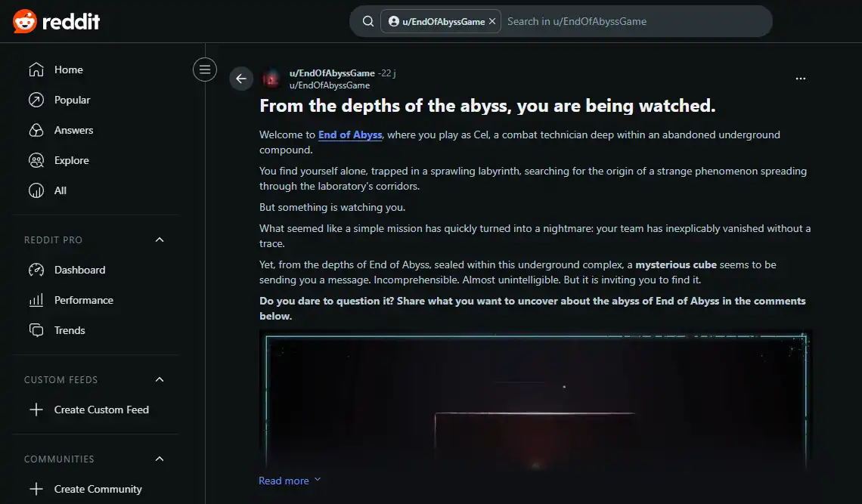
Task: Click the REDDIT PRO section heading
Action: point(54,240)
